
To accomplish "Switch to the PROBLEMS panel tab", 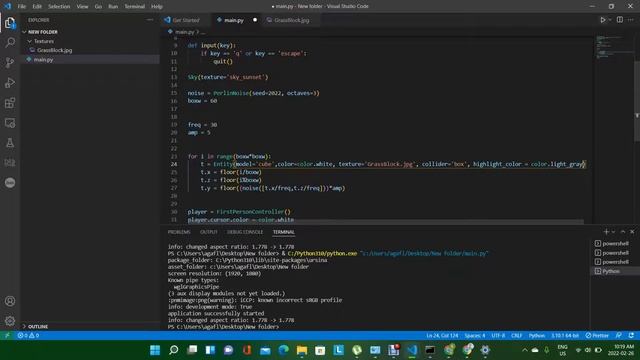I will (x=179, y=232).
